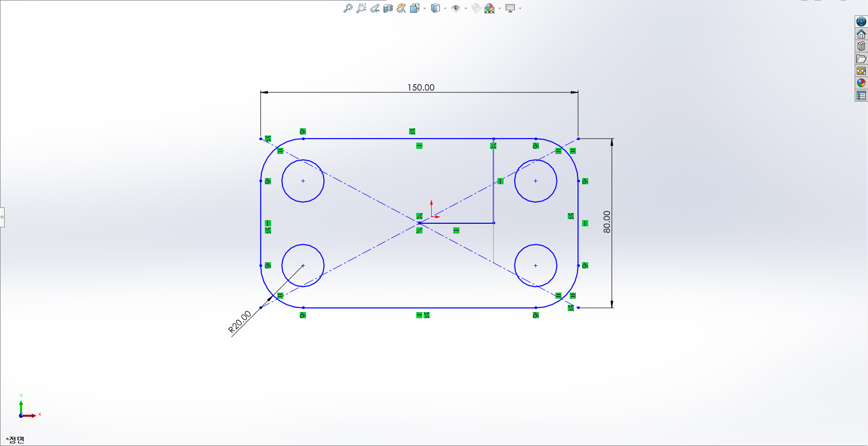Expand the collapsed left panel handle
The height and width of the screenshot is (446, 868).
2,217
